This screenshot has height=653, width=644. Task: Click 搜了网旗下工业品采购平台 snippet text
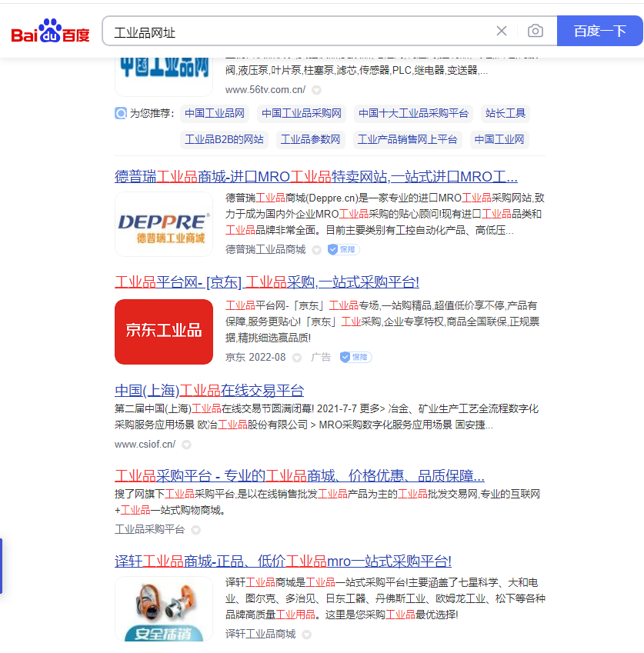point(328,502)
